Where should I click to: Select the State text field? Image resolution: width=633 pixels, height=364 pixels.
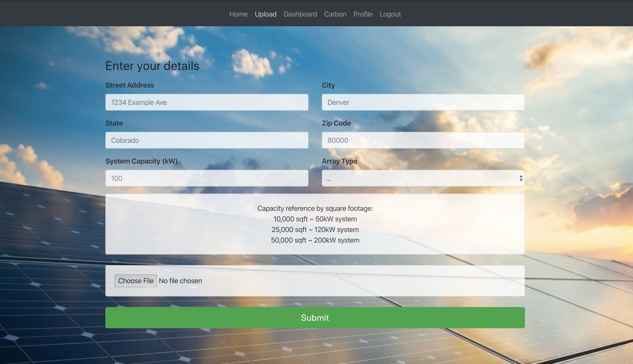[207, 140]
